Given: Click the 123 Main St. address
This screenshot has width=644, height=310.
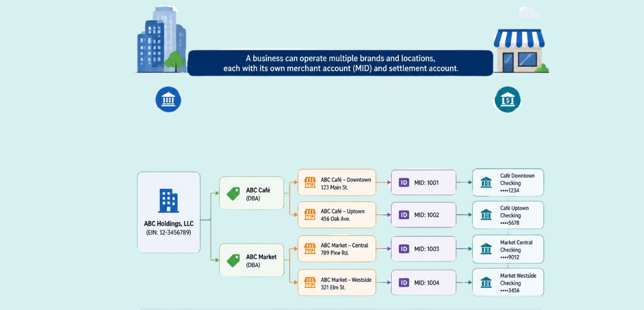Looking at the screenshot, I should pyautogui.click(x=335, y=187).
